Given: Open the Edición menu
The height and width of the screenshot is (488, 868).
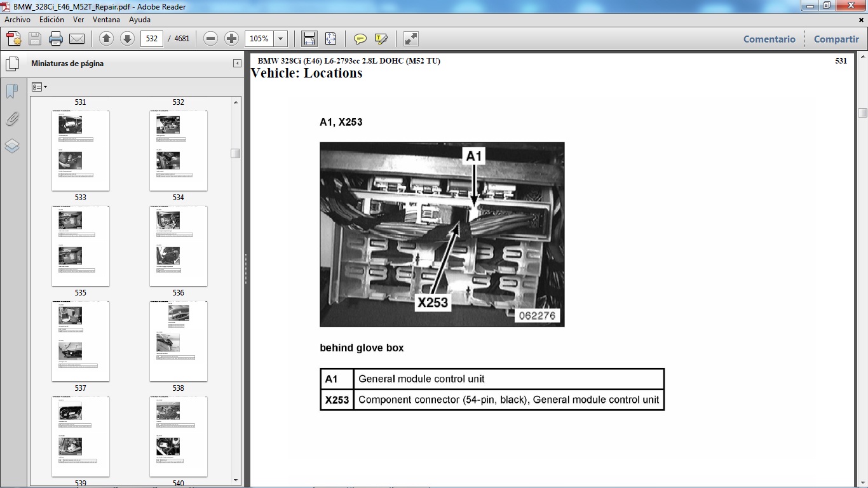Looking at the screenshot, I should tap(51, 20).
